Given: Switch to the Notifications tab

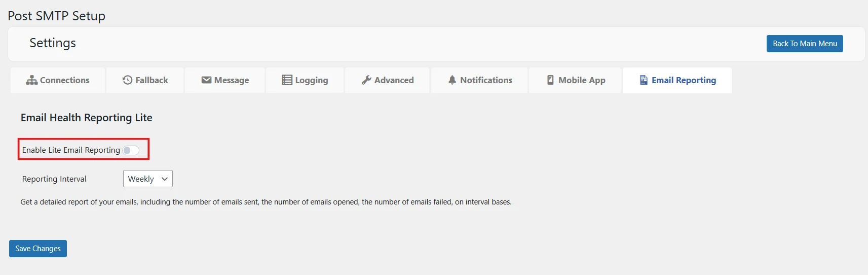Looking at the screenshot, I should coord(480,80).
